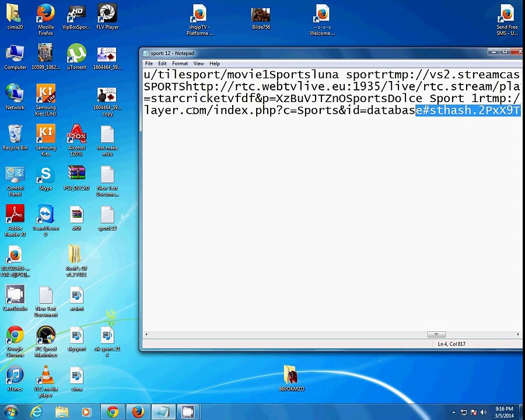Select the µTorrent desktop icon
The width and height of the screenshot is (525, 420).
pos(76,56)
